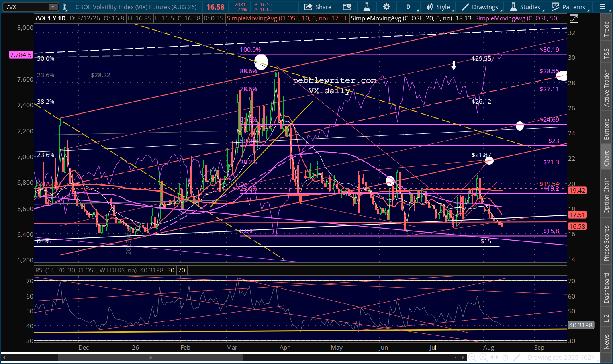613x364 pixels.
Task: Click the $28.55 Fibonacci level label
Action: point(549,71)
